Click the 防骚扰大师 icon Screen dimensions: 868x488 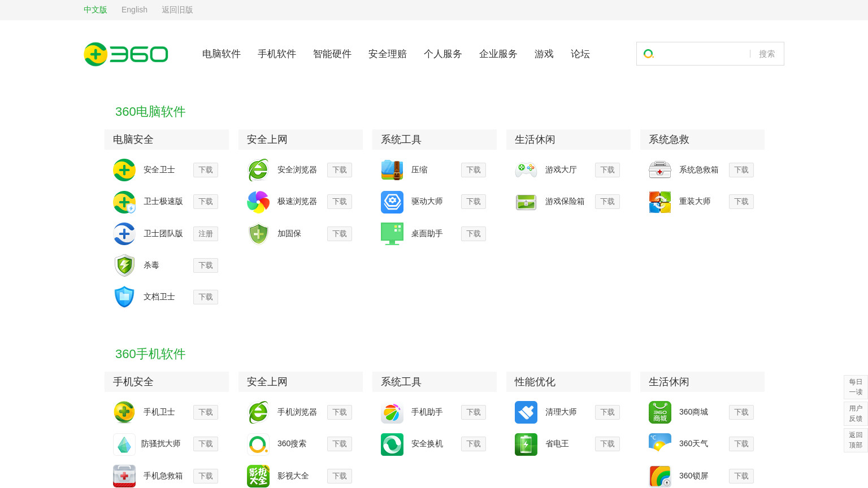coord(124,444)
